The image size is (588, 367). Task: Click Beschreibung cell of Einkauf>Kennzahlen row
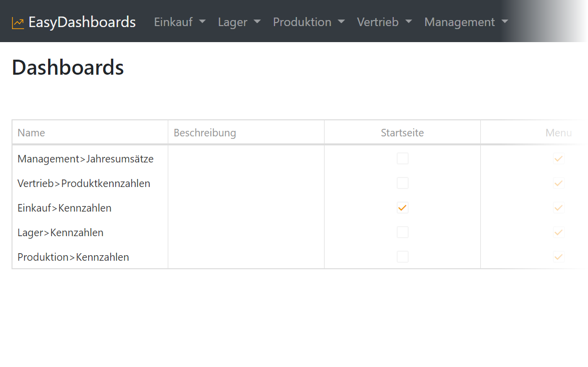[x=246, y=208]
